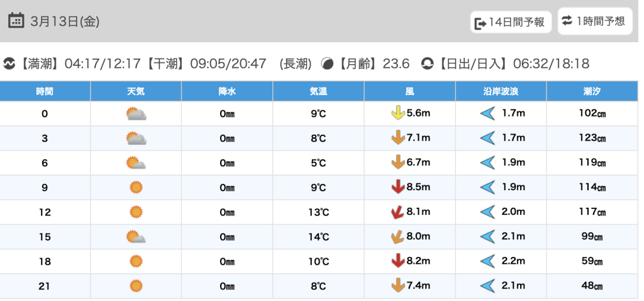Click the yellow wind arrow showing 5.6m

tap(397, 113)
